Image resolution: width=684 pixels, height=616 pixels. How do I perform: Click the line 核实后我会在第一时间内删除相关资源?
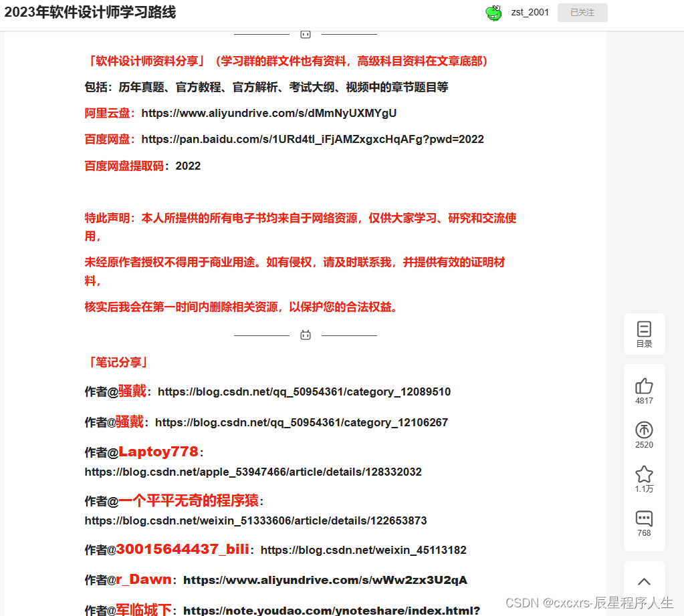(x=240, y=307)
